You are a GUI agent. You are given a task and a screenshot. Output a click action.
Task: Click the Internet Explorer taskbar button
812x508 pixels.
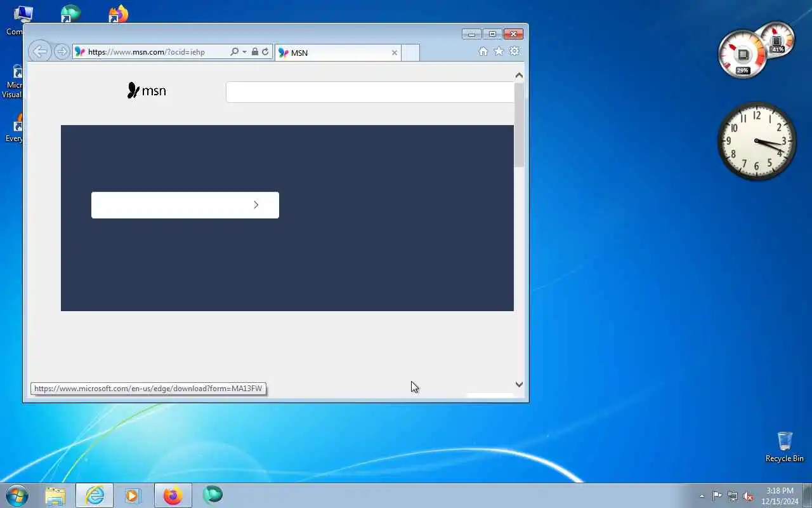tap(95, 495)
